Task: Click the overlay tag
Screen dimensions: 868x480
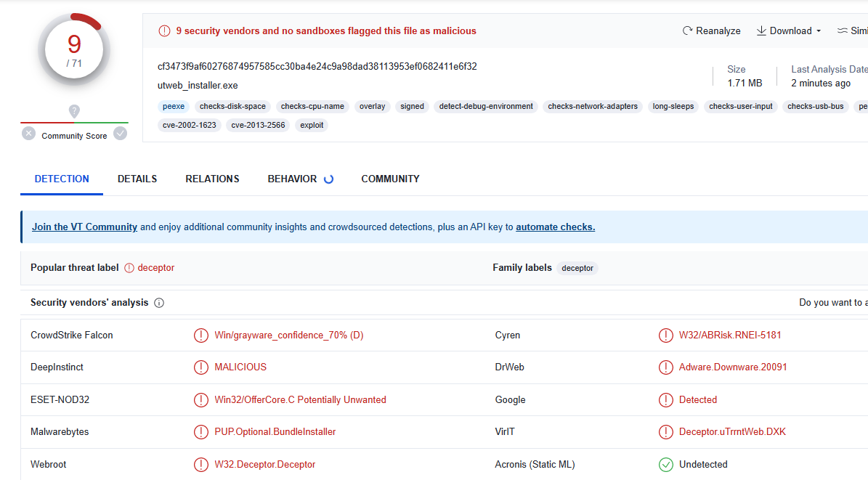Action: coord(372,106)
